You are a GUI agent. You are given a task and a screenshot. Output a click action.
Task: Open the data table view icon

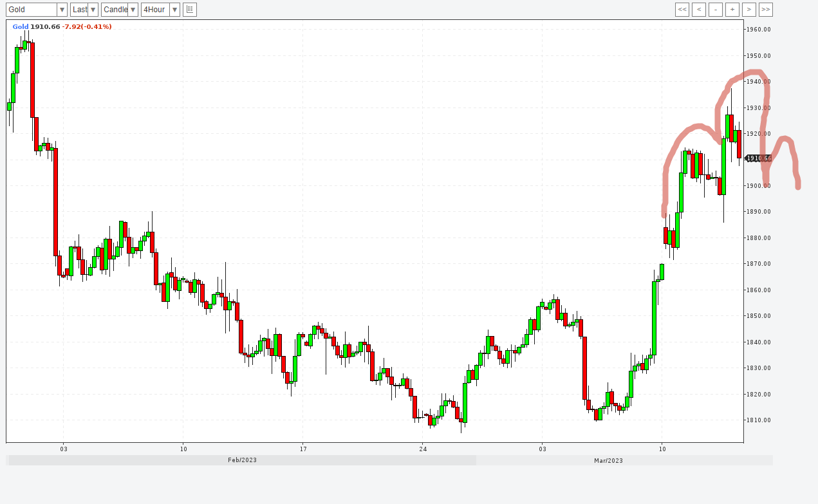click(x=190, y=10)
